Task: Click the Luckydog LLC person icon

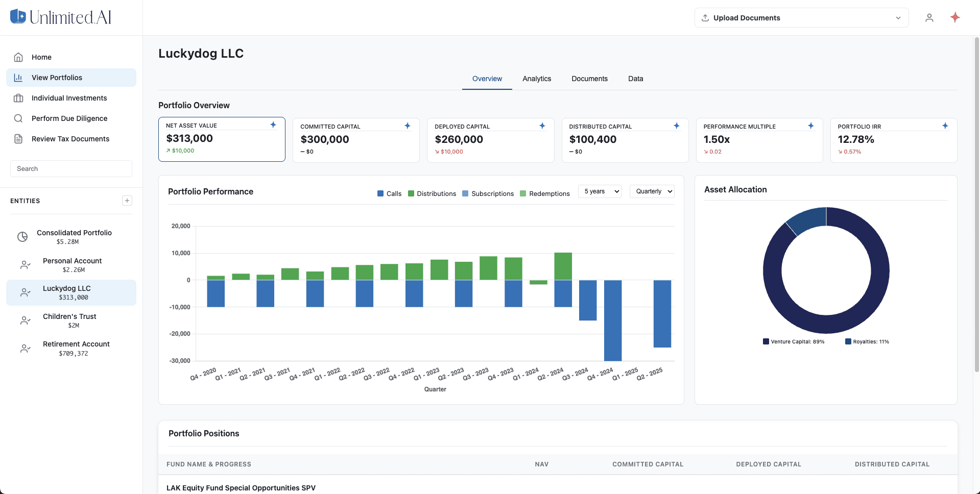Action: (25, 292)
